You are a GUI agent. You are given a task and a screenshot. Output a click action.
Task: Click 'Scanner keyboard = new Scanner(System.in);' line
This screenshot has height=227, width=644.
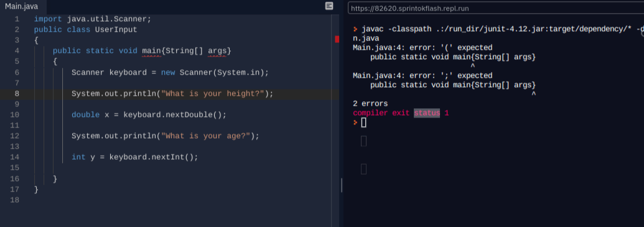click(x=170, y=72)
